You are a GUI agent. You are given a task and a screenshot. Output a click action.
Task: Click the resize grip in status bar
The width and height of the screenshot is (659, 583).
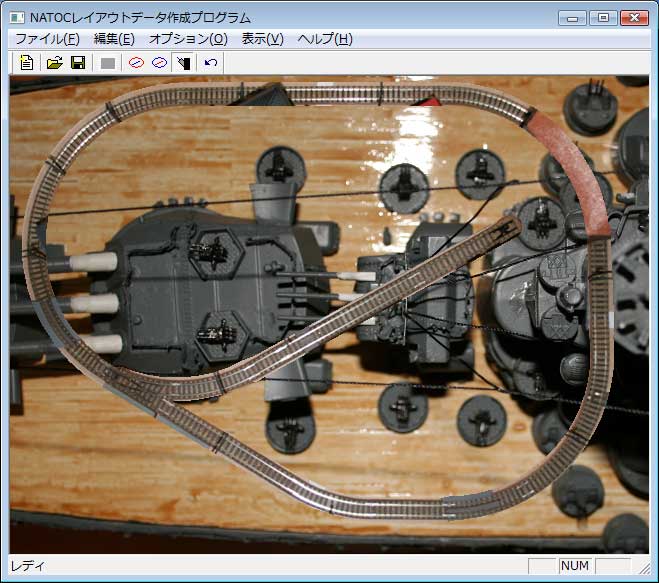(x=644, y=568)
